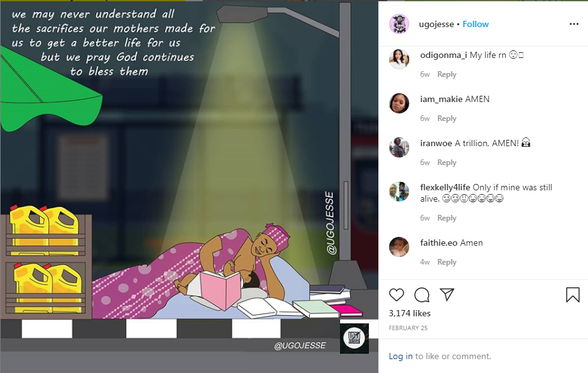This screenshot has height=373, width=588.
Task: Open the iranwoe username link
Action: 436,143
